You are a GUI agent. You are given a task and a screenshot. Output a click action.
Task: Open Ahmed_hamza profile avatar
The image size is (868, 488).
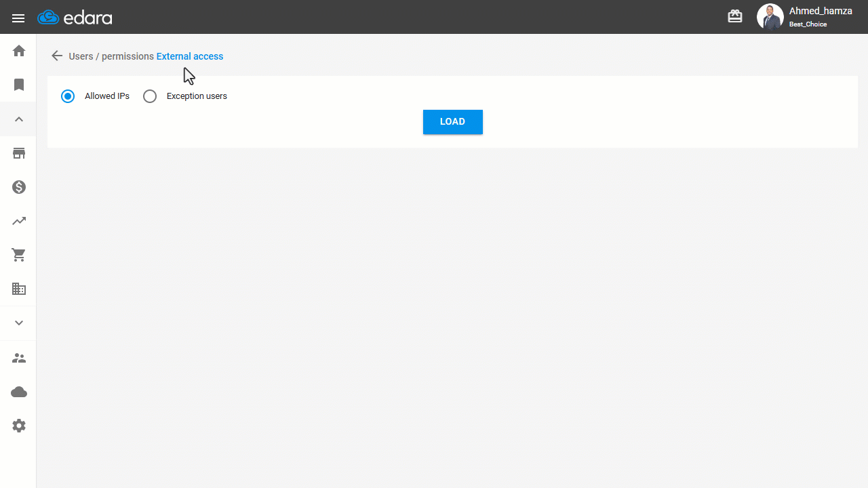770,17
